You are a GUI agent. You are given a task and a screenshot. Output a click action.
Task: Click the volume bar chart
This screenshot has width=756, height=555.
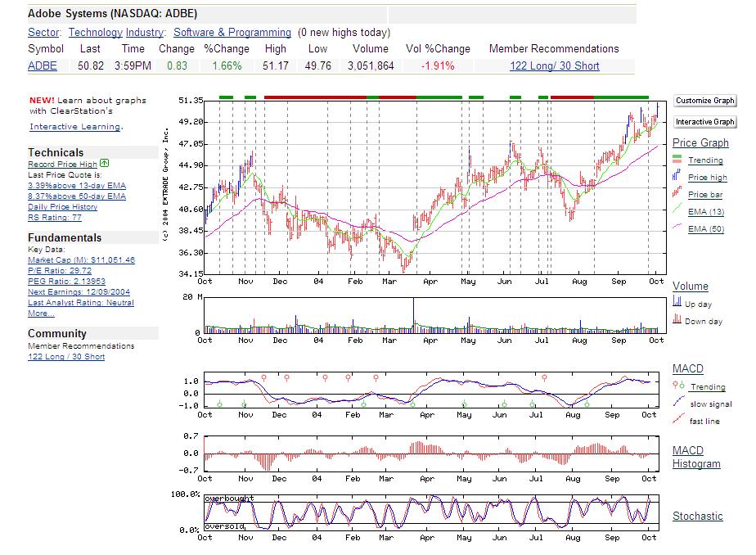point(435,315)
